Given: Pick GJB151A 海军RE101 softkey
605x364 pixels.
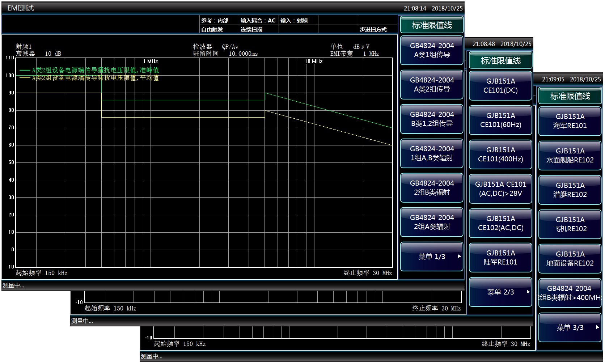Looking at the screenshot, I should tap(570, 121).
